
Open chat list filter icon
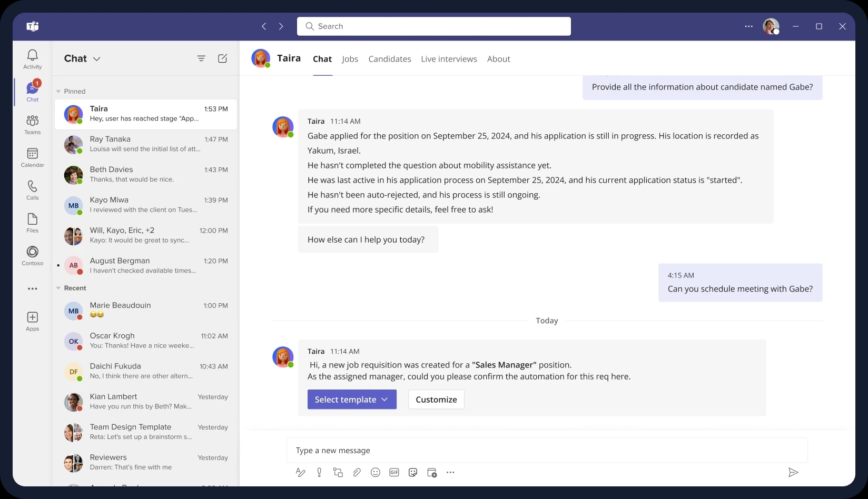(x=201, y=58)
